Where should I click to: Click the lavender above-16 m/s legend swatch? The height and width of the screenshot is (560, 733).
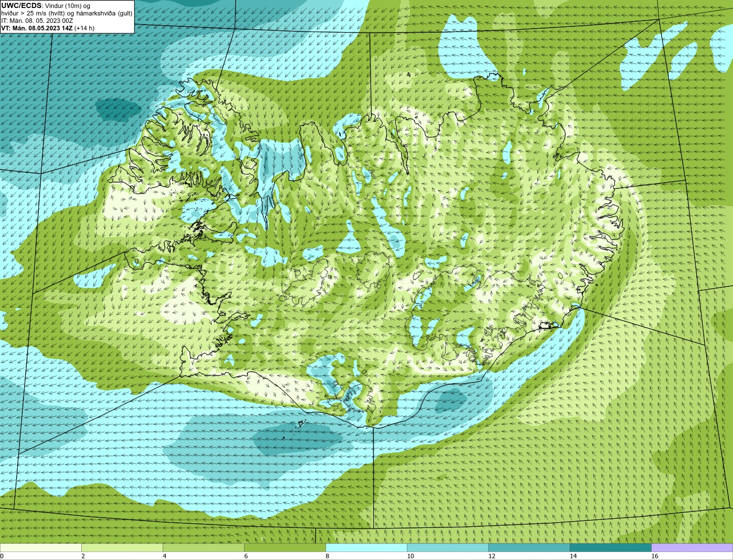[x=692, y=548]
